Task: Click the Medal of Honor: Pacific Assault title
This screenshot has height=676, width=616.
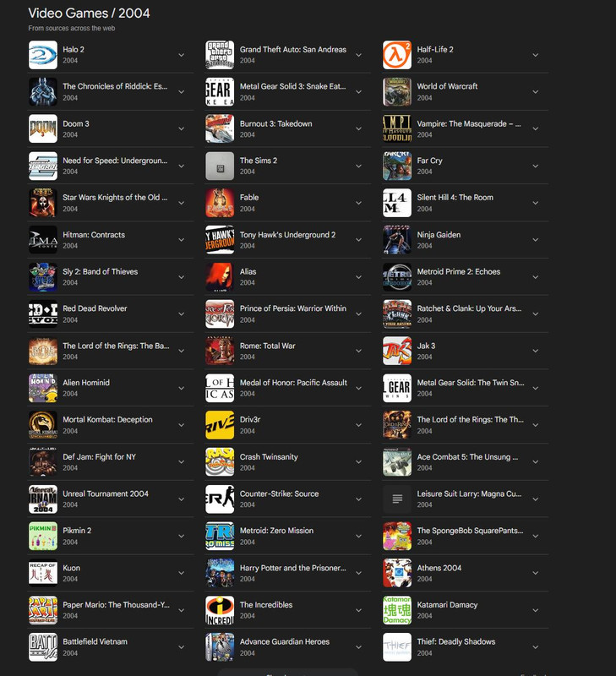Action: [x=293, y=383]
